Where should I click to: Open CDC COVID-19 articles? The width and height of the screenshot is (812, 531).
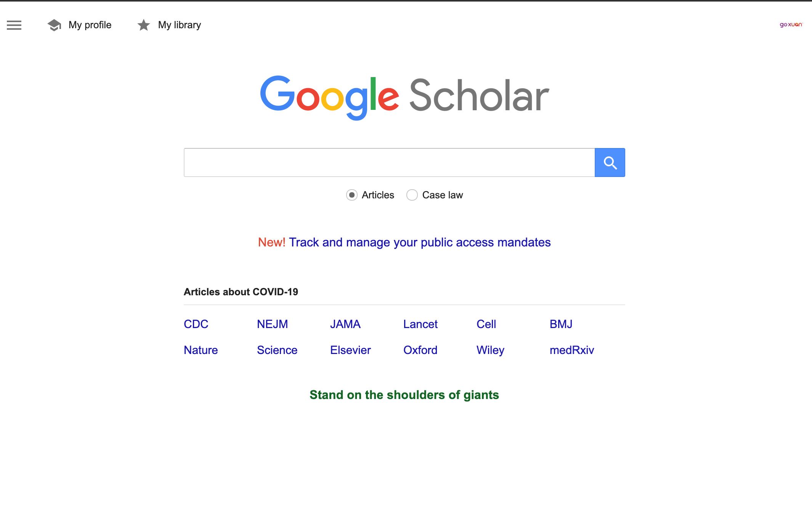pyautogui.click(x=196, y=324)
